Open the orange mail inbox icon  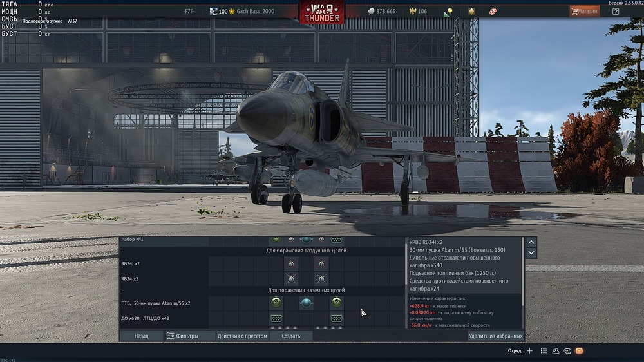pos(579,351)
